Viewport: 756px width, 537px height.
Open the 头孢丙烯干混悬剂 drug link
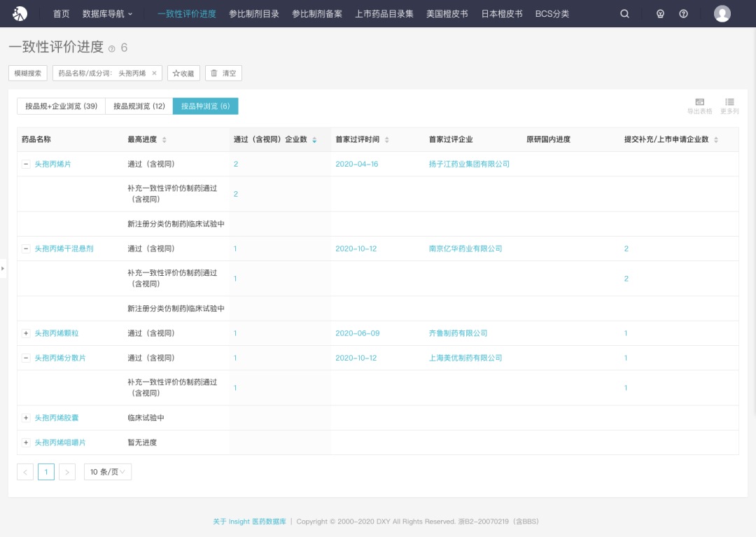point(64,249)
